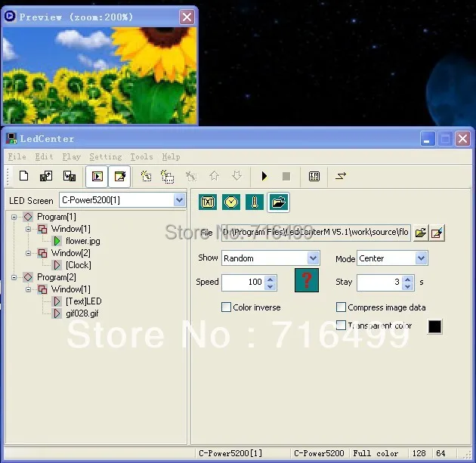Pick the black transparent color swatch

click(x=434, y=326)
